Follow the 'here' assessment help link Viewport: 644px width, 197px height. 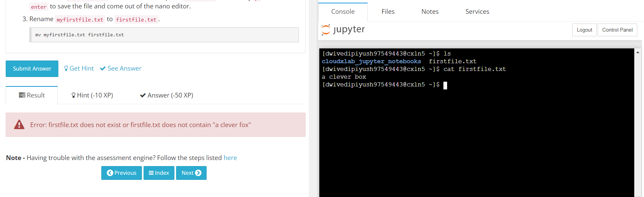[x=230, y=158]
